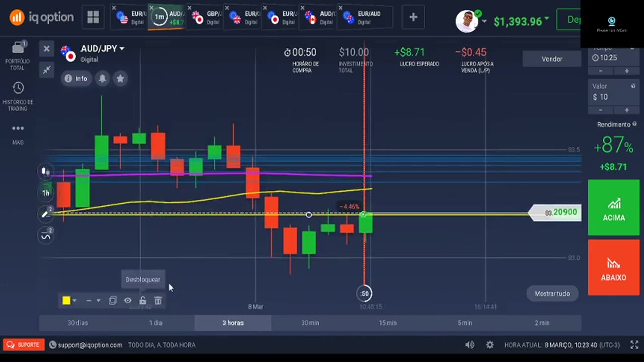
Task: Toggle sound with the speaker icon
Action: (x=469, y=345)
